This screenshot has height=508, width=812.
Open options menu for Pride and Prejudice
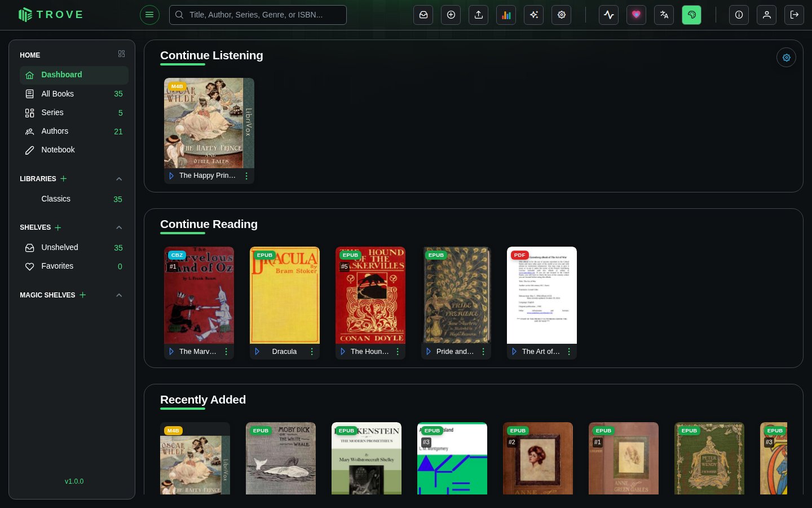click(x=483, y=352)
